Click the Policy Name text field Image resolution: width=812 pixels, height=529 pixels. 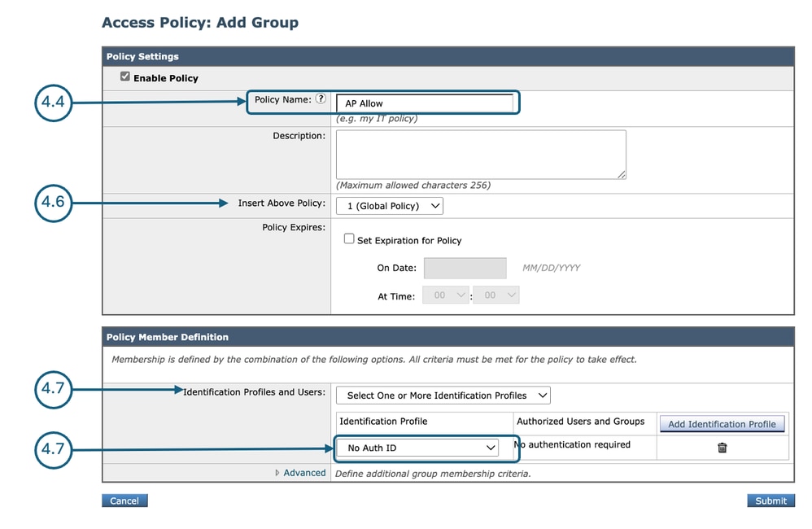[425, 103]
